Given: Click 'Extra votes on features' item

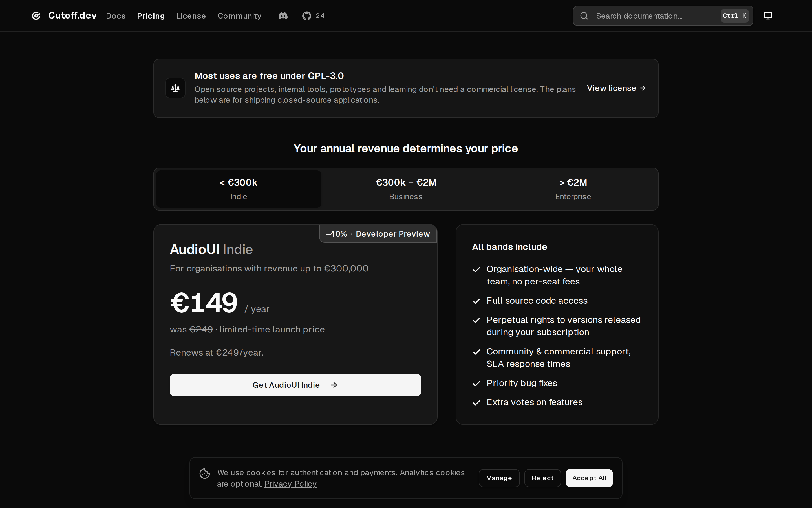Looking at the screenshot, I should point(535,402).
